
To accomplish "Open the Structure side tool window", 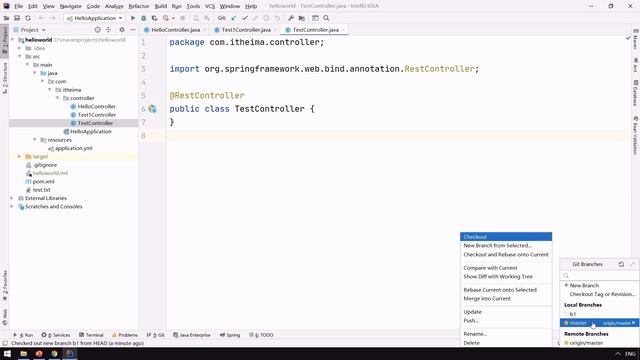I will click(x=4, y=78).
